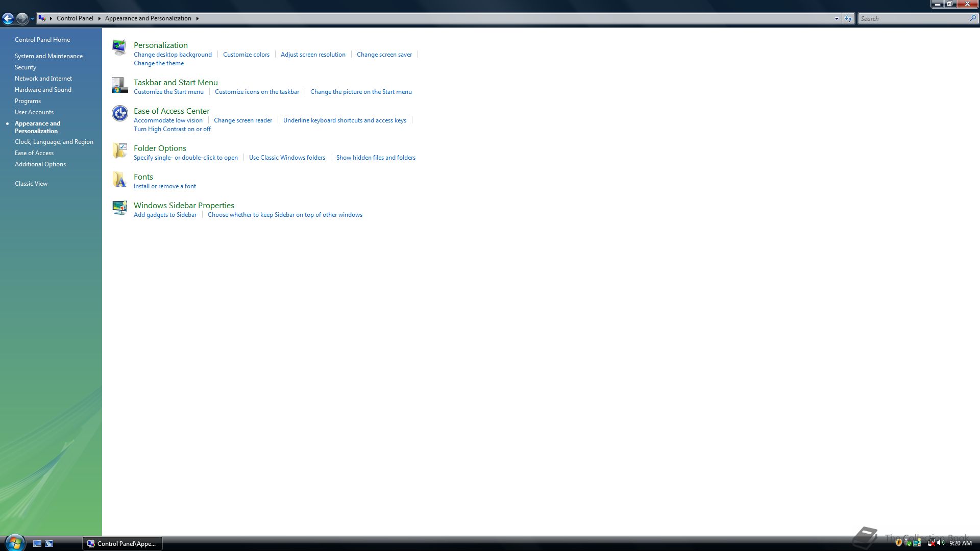Open Taskbar and Start Menu heading
Viewport: 980px width, 551px height.
(176, 82)
